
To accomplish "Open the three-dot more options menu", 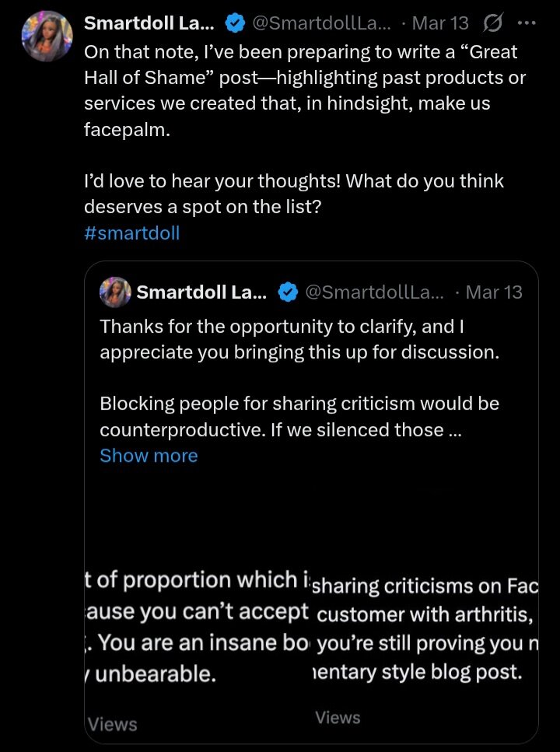I will pyautogui.click(x=527, y=24).
